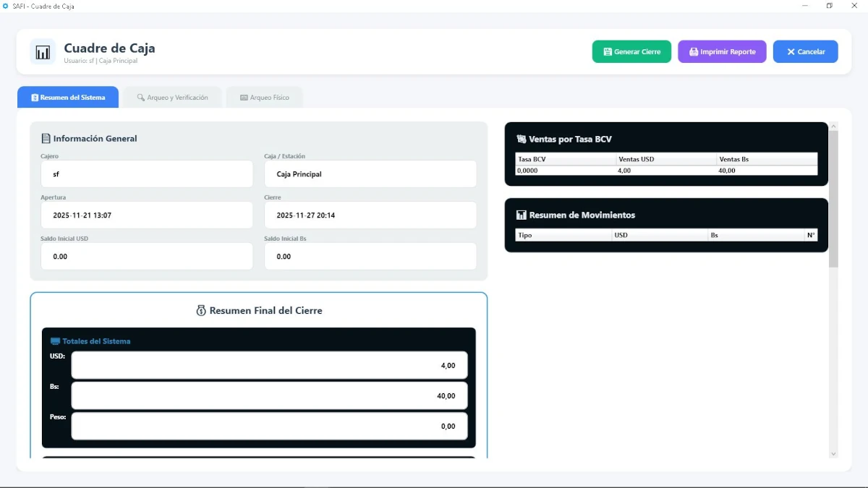Viewport: 868px width, 488px height.
Task: Select the Saldo Inicial USD field
Action: click(147, 257)
